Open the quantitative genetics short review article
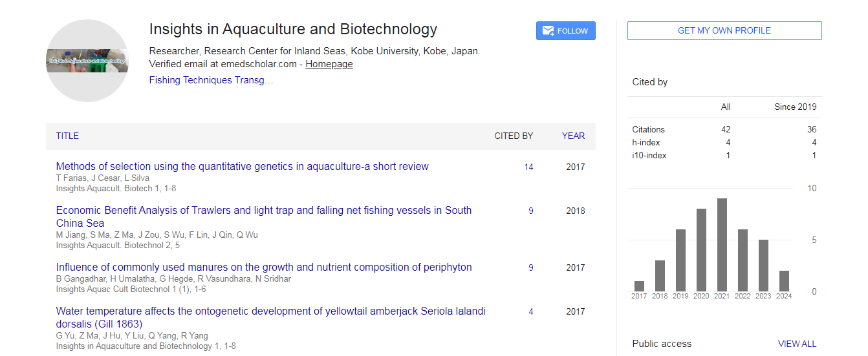The height and width of the screenshot is (356, 868). click(x=242, y=167)
